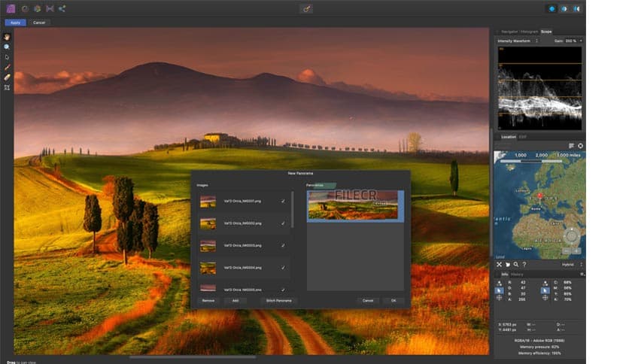Uncheck the IMG001.png panorama image
This screenshot has width=629, height=364.
(x=283, y=201)
